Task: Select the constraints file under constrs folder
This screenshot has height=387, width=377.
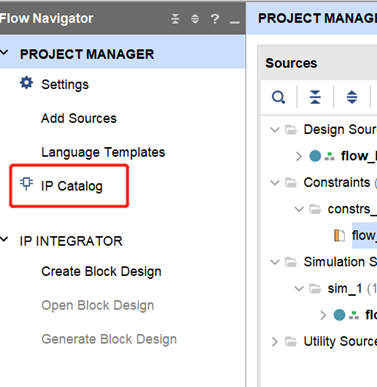Action: pos(364,235)
